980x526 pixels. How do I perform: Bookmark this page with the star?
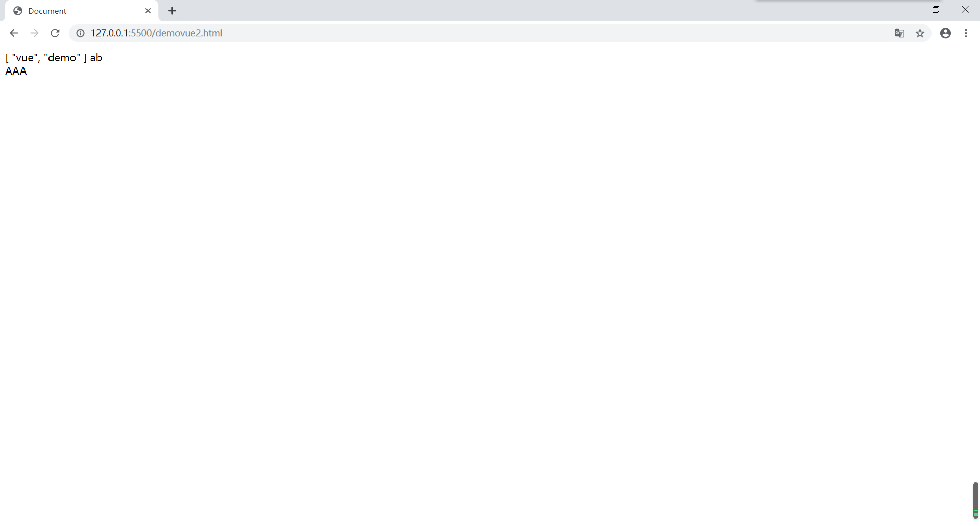tap(920, 33)
